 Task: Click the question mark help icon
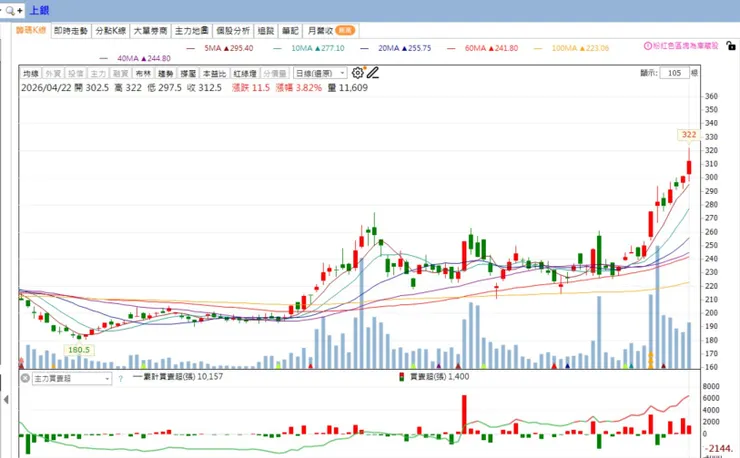(121, 379)
